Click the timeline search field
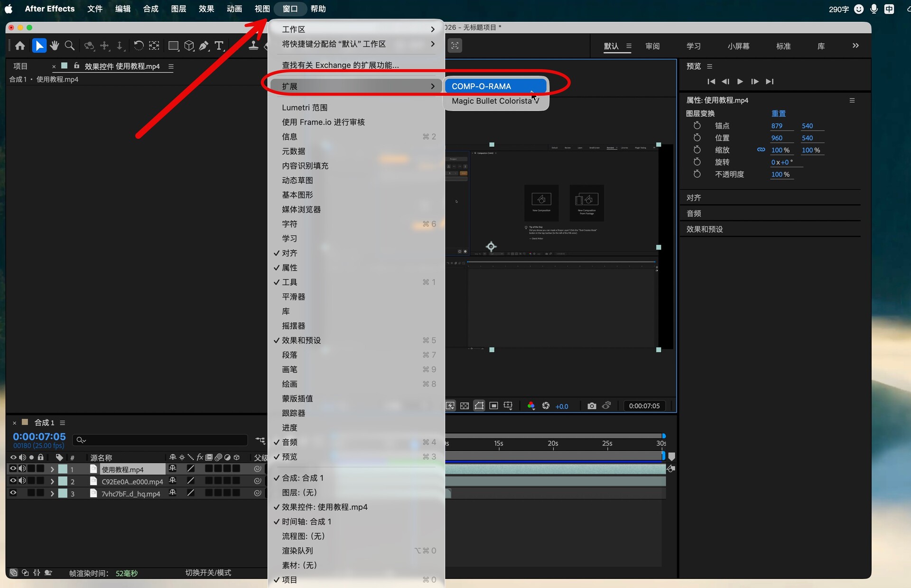Viewport: 911px width, 588px height. click(160, 440)
